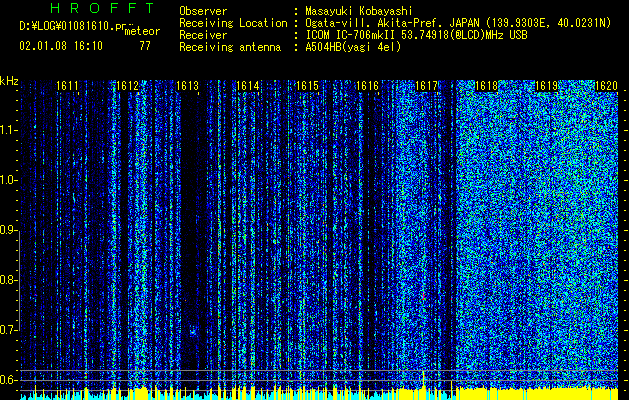Click the ICOM IC-706mkII receiver value

416,35
